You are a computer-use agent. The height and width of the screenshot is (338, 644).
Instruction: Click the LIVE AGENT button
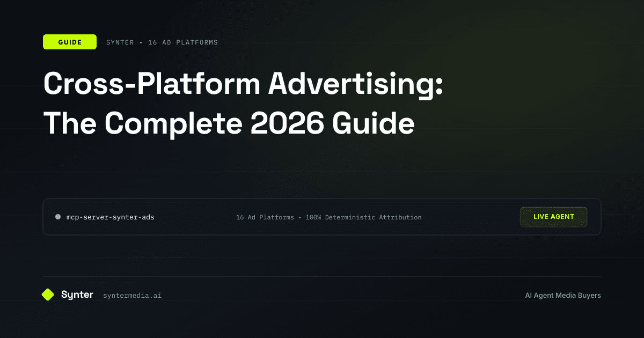pyautogui.click(x=554, y=217)
